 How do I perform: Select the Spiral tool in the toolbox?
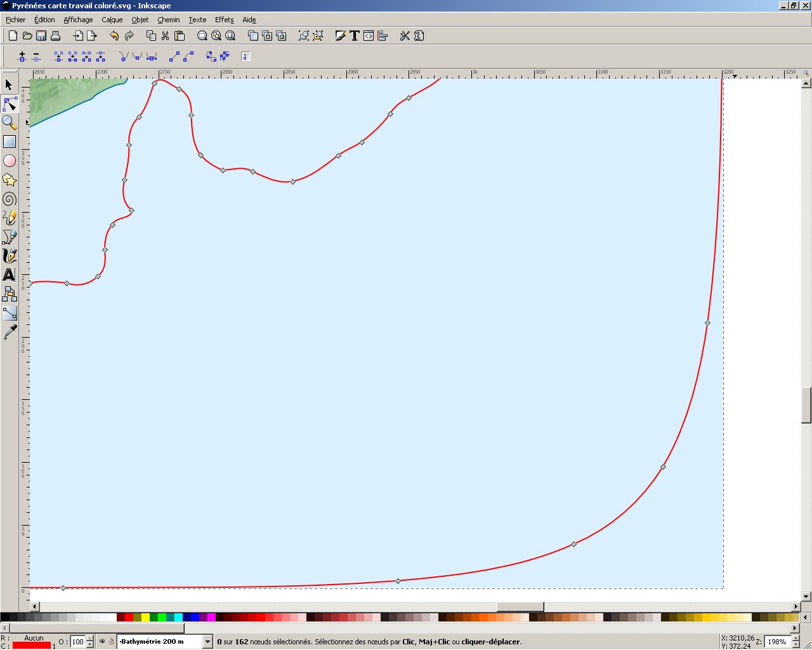[9, 199]
